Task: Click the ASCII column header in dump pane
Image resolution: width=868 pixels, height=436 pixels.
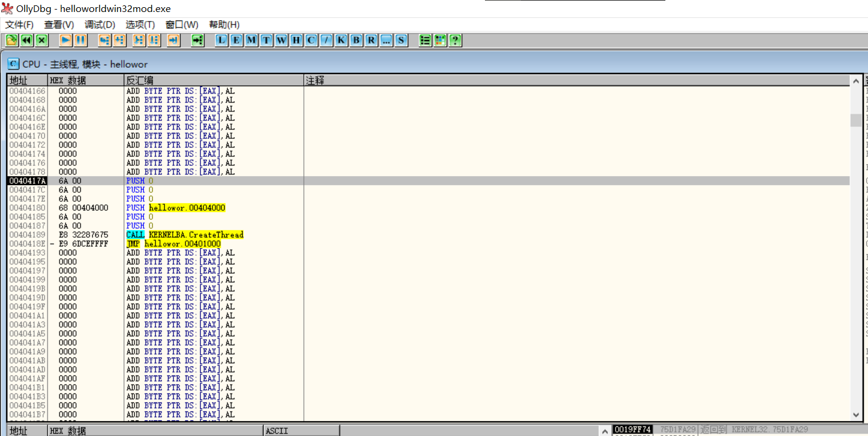Action: tap(302, 431)
